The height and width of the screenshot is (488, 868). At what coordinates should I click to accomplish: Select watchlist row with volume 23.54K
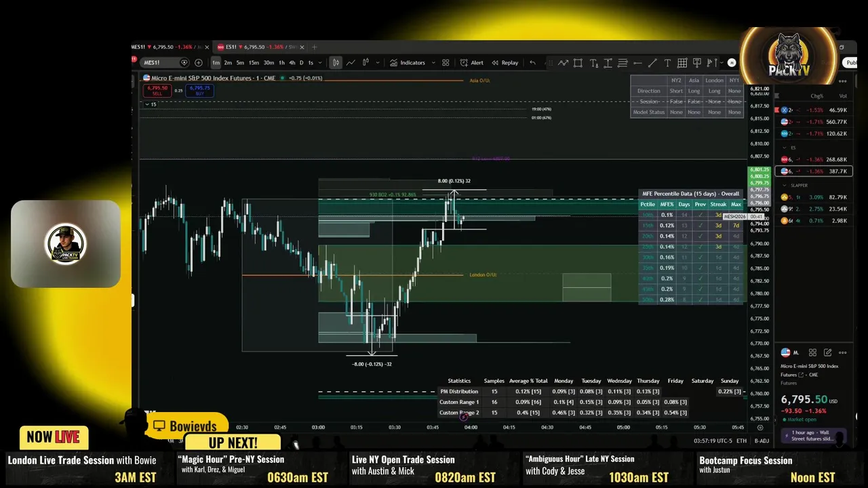click(814, 209)
